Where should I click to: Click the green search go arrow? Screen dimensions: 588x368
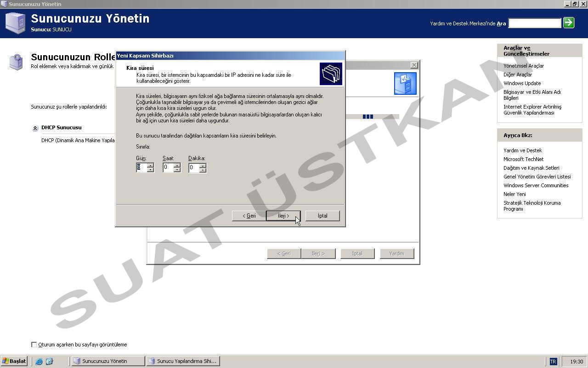(x=569, y=23)
